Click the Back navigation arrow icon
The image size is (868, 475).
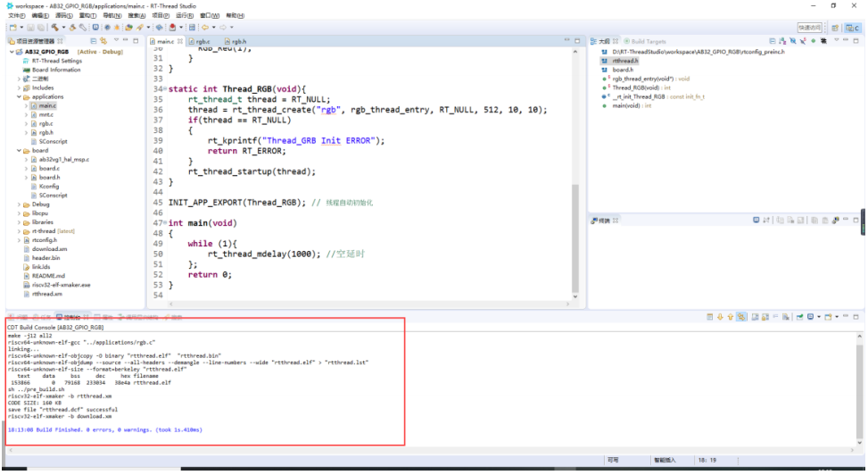[x=205, y=27]
